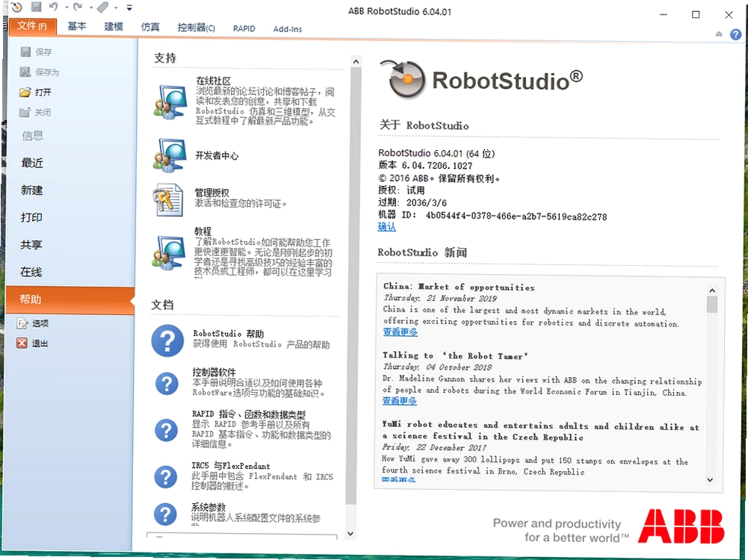Select 打印 in the backstage menu

(31, 217)
